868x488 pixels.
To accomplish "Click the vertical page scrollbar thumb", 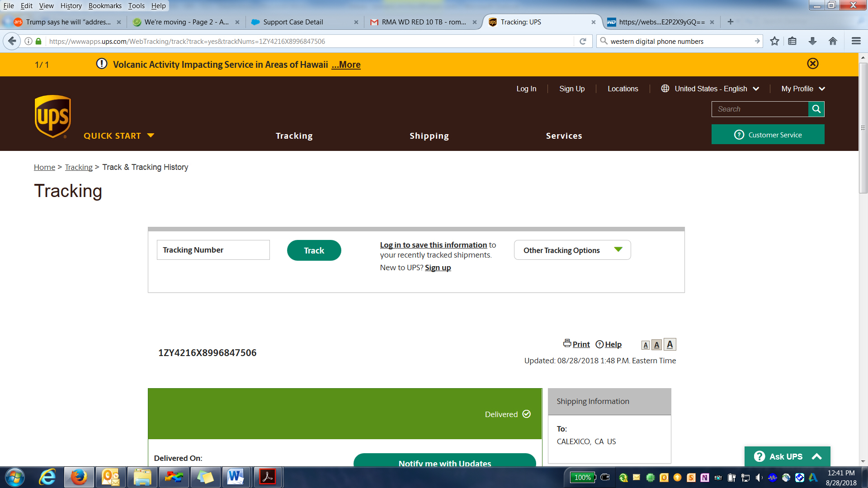I will tap(863, 128).
